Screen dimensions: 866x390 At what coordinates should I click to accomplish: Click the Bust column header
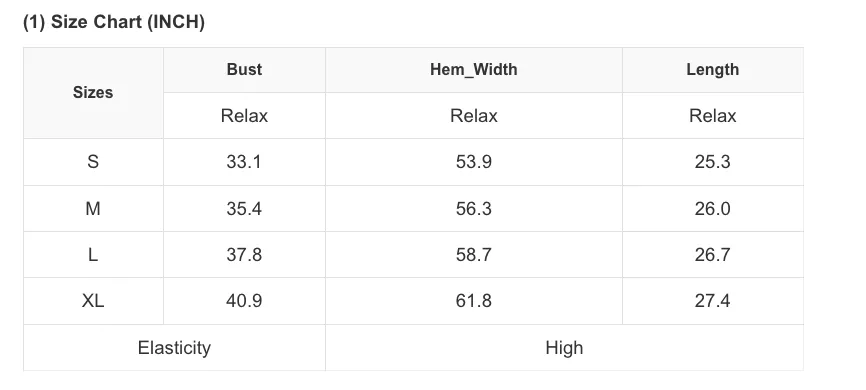pyautogui.click(x=244, y=70)
